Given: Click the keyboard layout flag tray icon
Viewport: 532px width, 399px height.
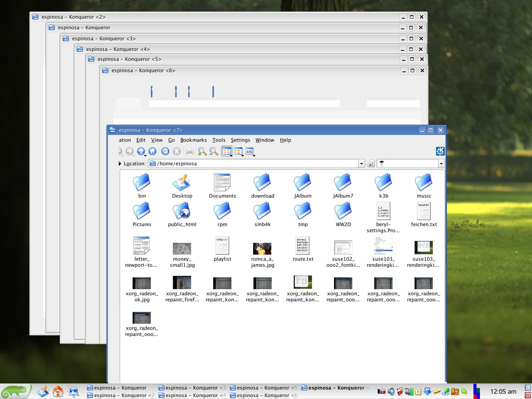Looking at the screenshot, I should point(382,391).
